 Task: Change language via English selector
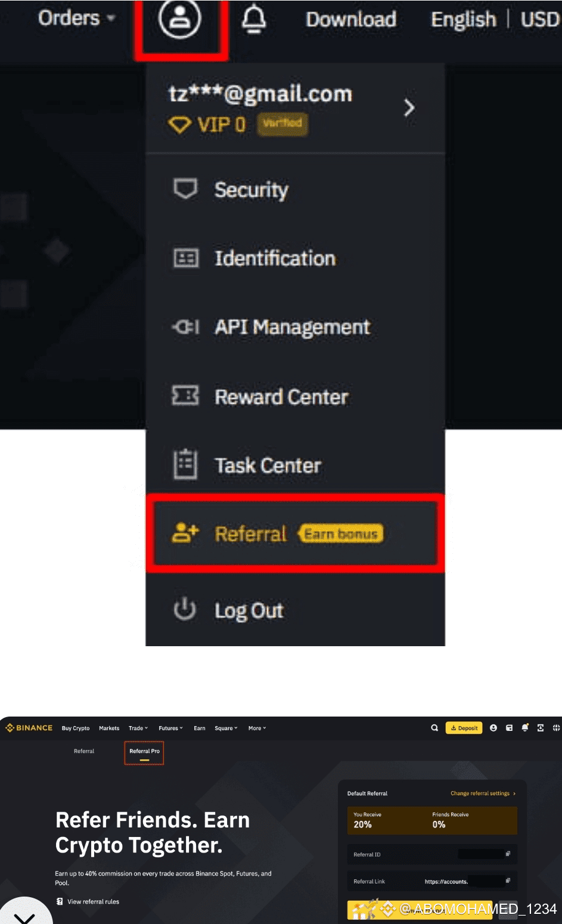point(463,19)
